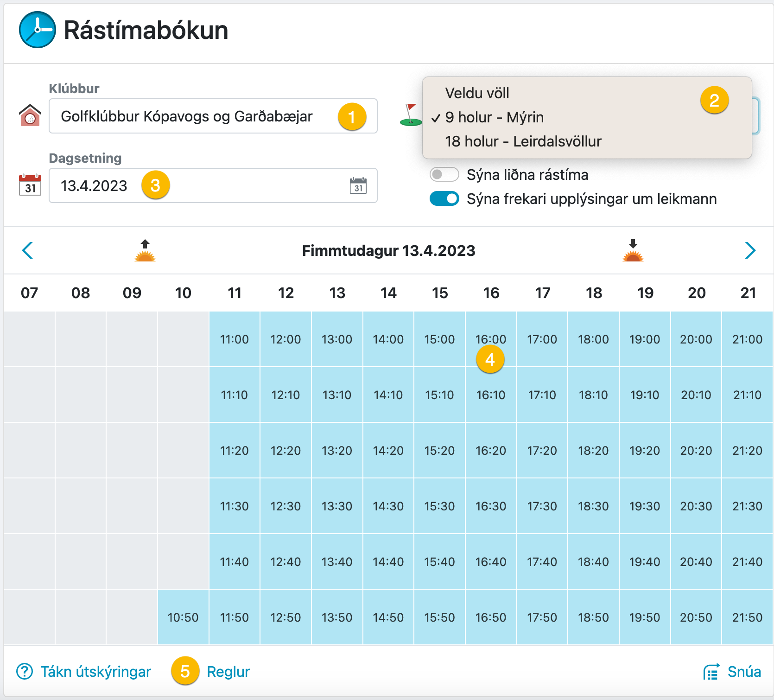Open date picker calendar icon inside date field
774x700 pixels.
358,185
